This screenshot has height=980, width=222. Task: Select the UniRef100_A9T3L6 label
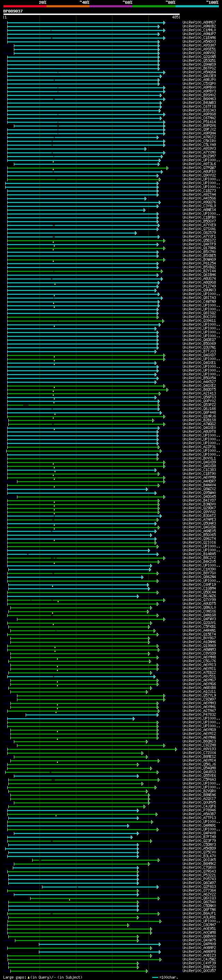[x=199, y=164]
